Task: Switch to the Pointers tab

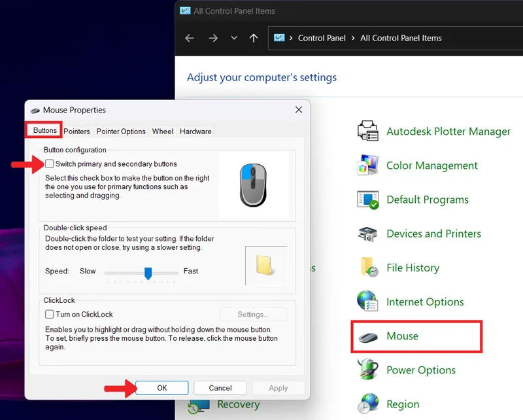Action: 76,131
